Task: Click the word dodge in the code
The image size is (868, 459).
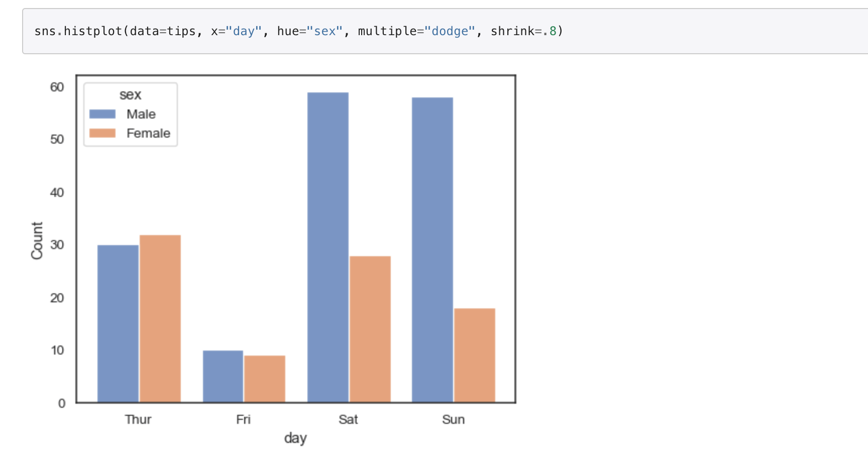Action: 450,31
